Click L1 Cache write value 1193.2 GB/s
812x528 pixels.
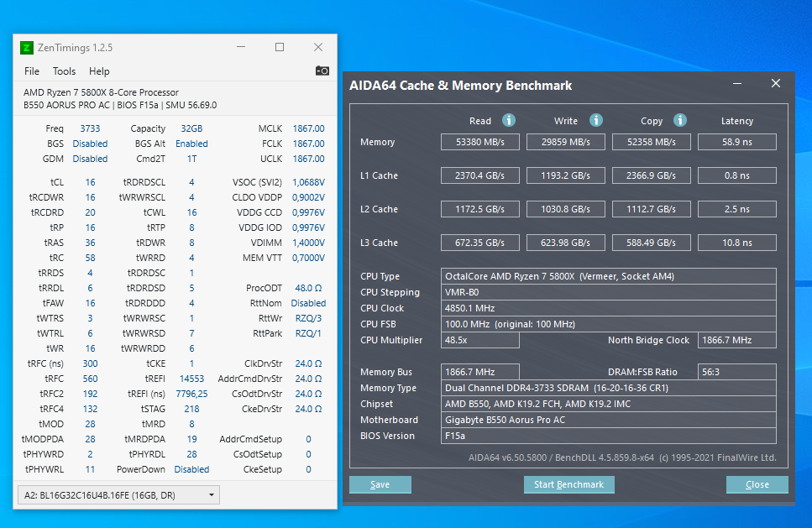(x=565, y=175)
